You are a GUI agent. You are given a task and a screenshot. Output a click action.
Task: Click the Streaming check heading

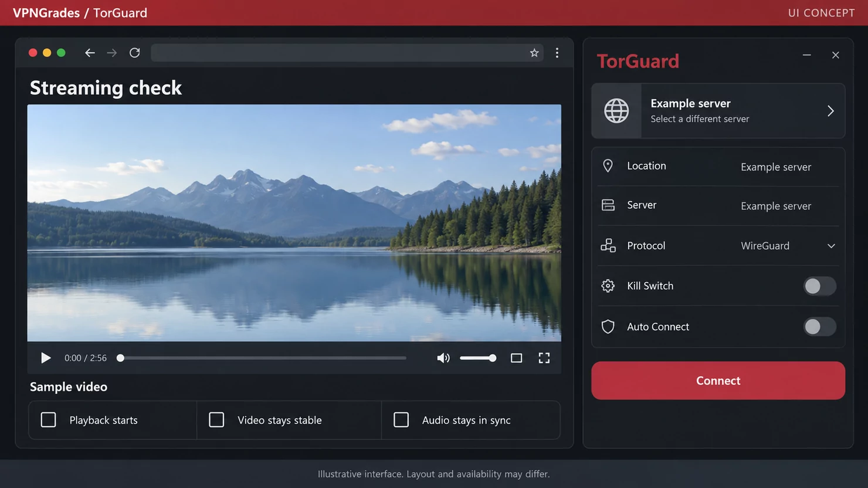click(106, 88)
